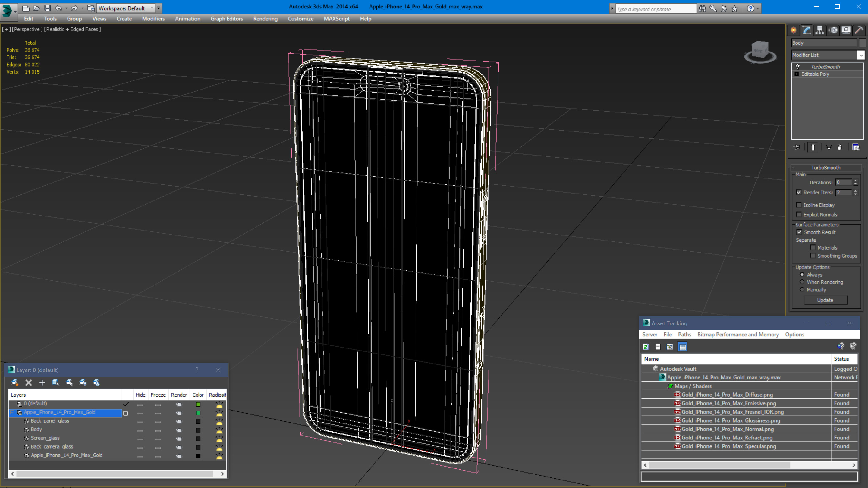Click the Body object color swatch
Viewport: 868px width, 488px height.
pos(862,43)
